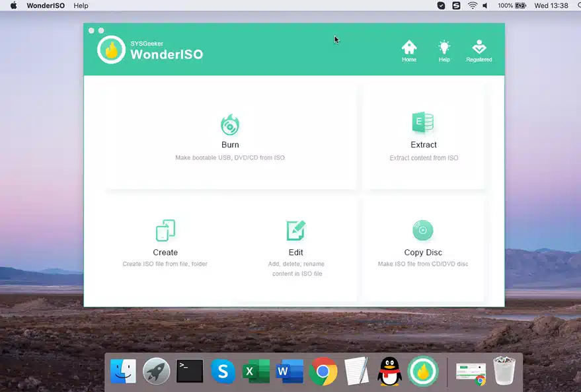This screenshot has width=581, height=392.
Task: Open the Help menu in menu bar
Action: click(81, 5)
